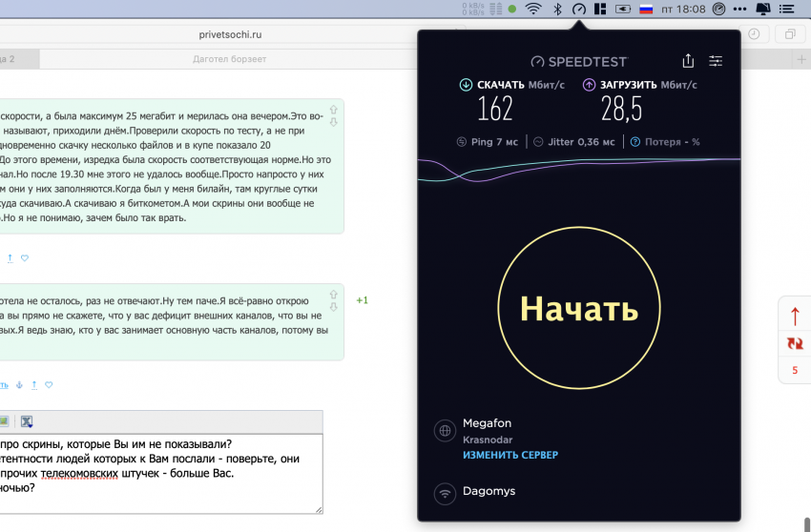Open Speedtest settings sliders icon
This screenshot has width=811, height=532.
tap(716, 61)
